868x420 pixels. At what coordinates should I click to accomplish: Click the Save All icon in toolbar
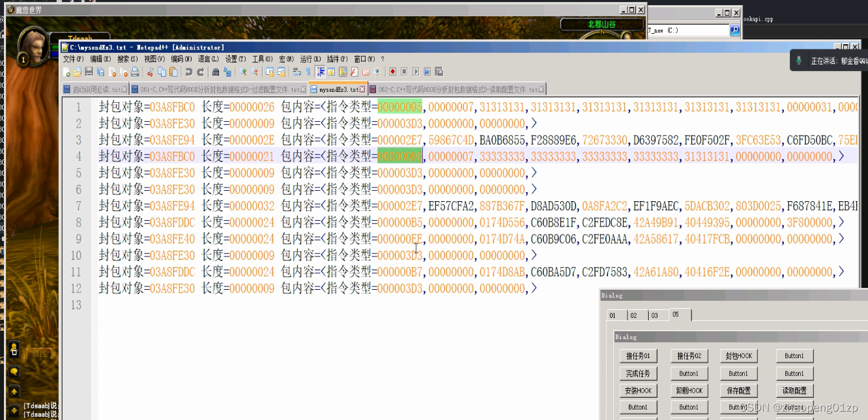point(100,72)
